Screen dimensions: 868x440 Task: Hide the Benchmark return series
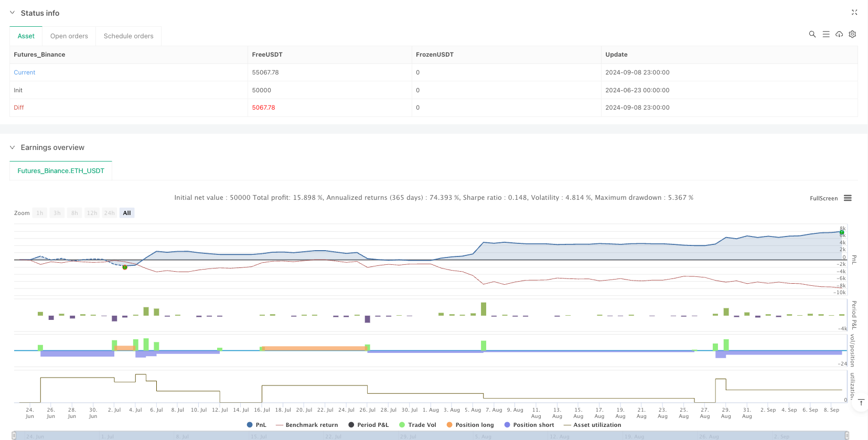(307, 425)
